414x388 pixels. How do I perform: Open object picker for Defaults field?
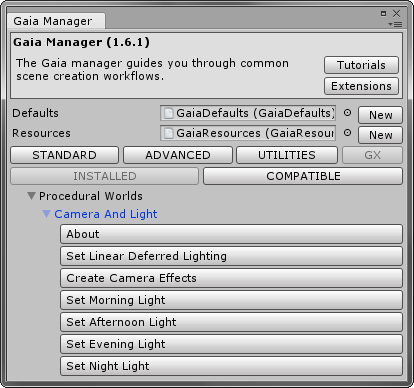click(x=347, y=113)
